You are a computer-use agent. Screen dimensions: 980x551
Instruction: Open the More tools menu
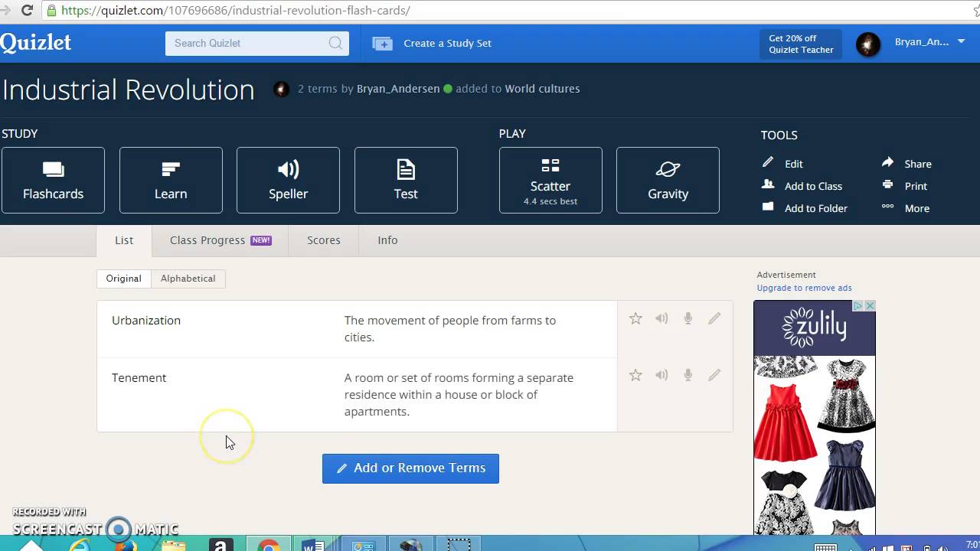pos(916,208)
